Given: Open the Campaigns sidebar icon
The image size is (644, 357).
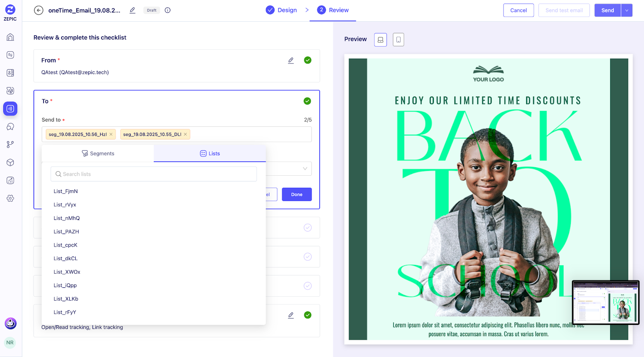Looking at the screenshot, I should click(10, 109).
